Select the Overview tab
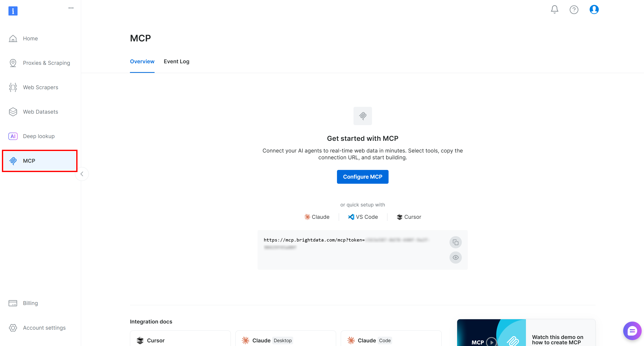The width and height of the screenshot is (644, 346). 142,61
